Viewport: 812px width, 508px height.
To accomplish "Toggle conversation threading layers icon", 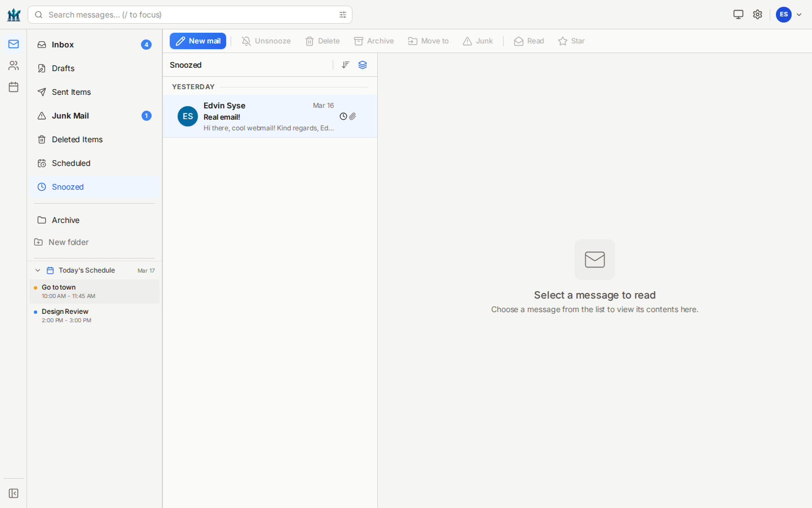I will 363,65.
